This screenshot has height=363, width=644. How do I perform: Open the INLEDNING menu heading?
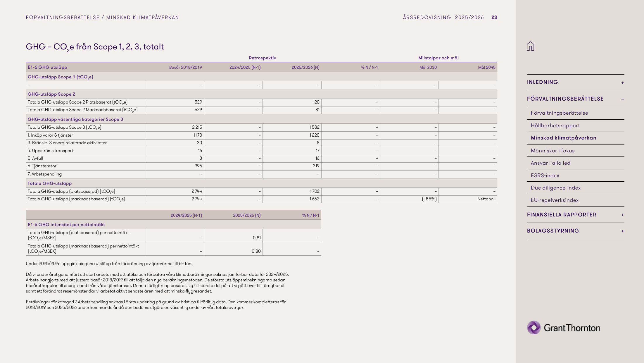(542, 82)
